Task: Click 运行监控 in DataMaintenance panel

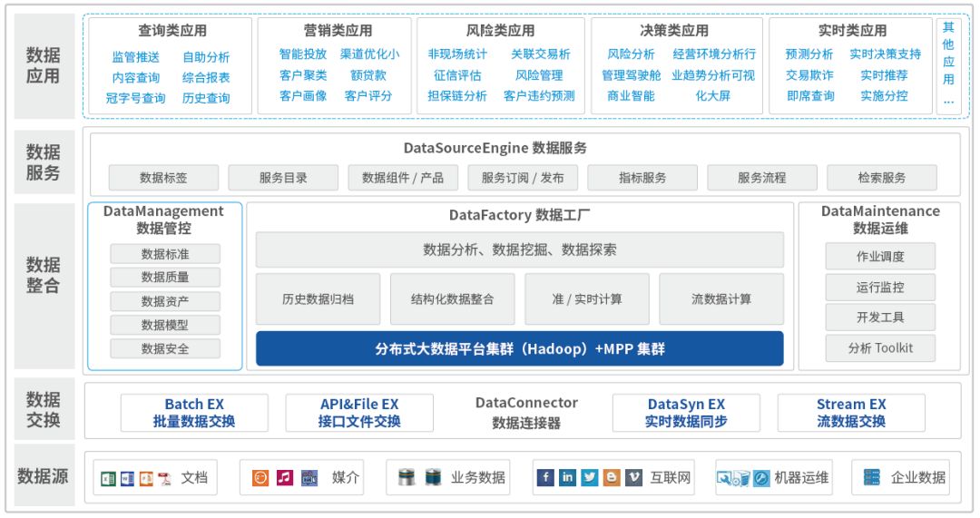Action: pyautogui.click(x=880, y=288)
